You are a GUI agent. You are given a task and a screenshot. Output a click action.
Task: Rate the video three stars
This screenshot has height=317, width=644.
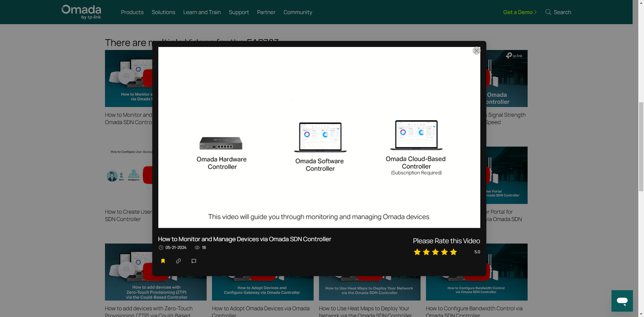(x=435, y=252)
